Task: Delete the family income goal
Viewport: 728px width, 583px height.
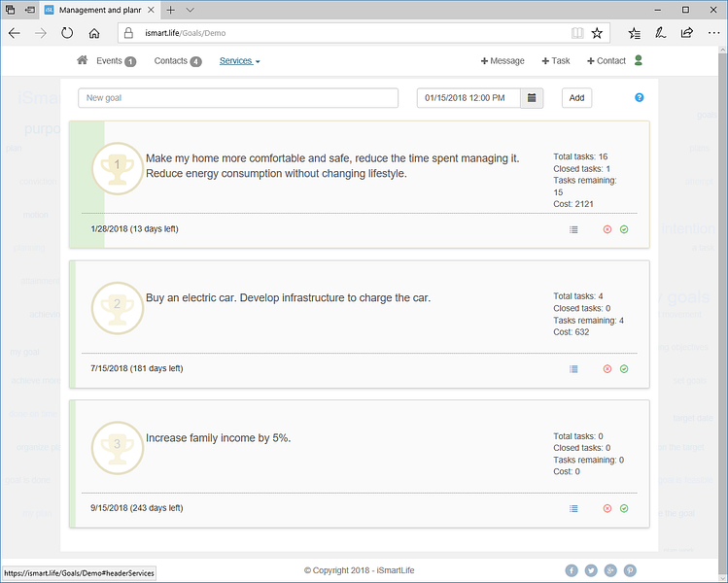Action: click(607, 509)
